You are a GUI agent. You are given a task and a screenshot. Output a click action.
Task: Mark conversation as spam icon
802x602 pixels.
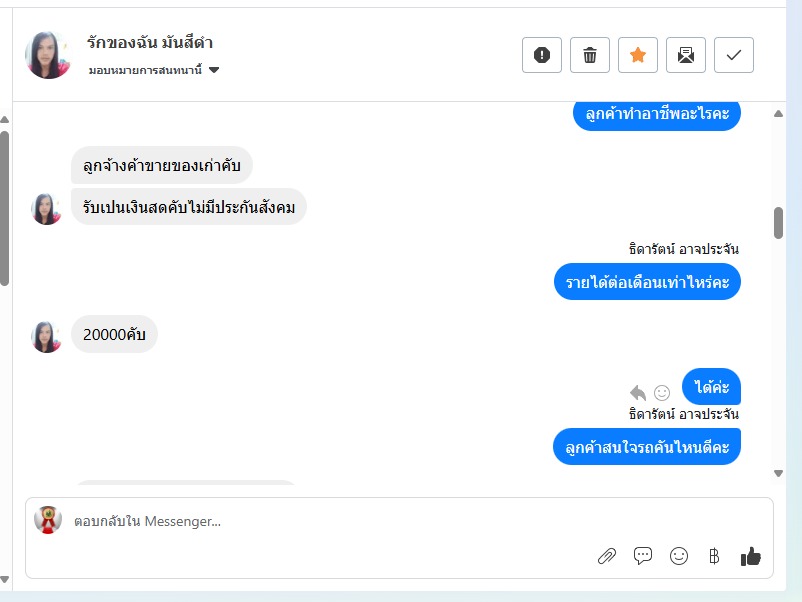542,55
